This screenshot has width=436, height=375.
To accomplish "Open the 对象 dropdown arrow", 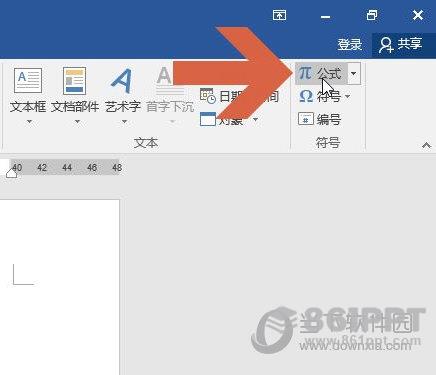I will (x=256, y=119).
